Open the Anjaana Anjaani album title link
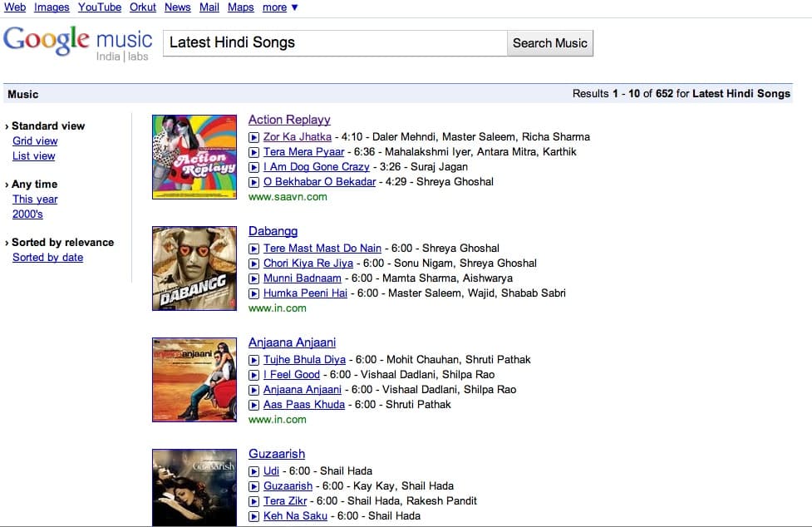 [x=292, y=342]
